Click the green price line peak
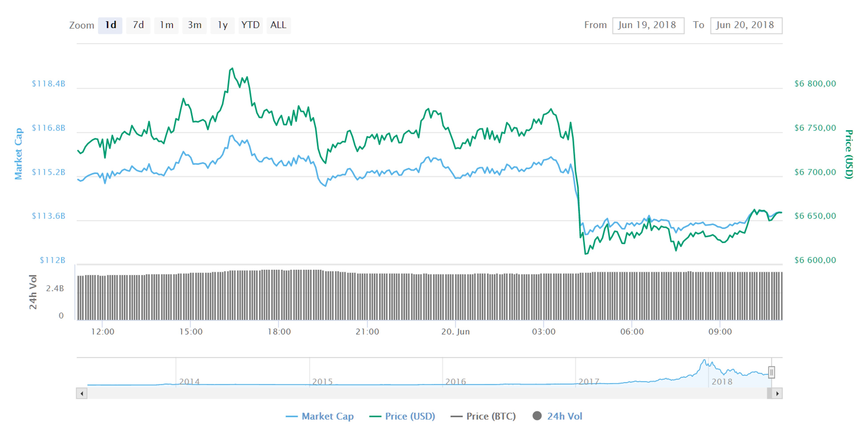This screenshot has width=868, height=427. 232,68
